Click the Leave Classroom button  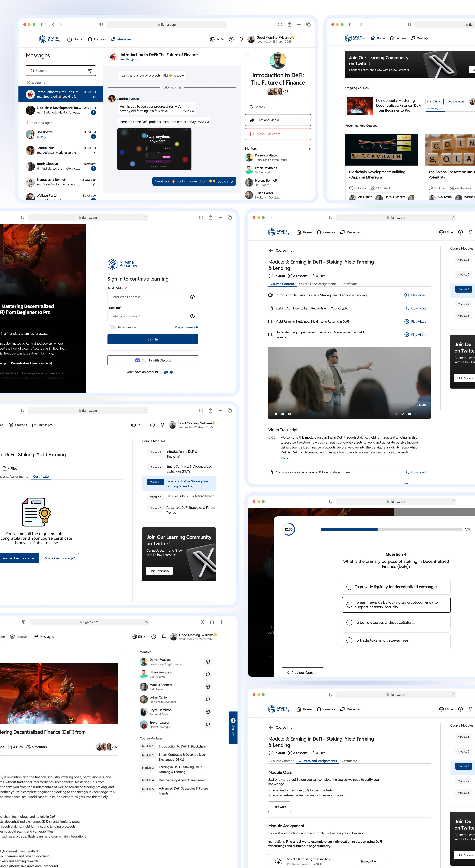pyautogui.click(x=278, y=134)
